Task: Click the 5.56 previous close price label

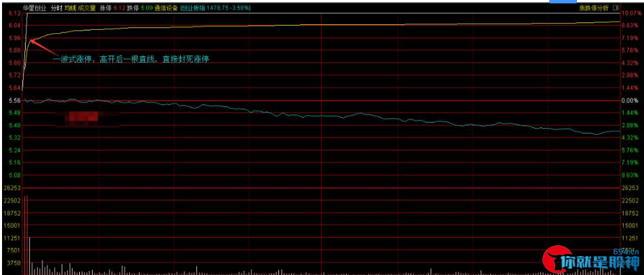Action: pos(14,100)
